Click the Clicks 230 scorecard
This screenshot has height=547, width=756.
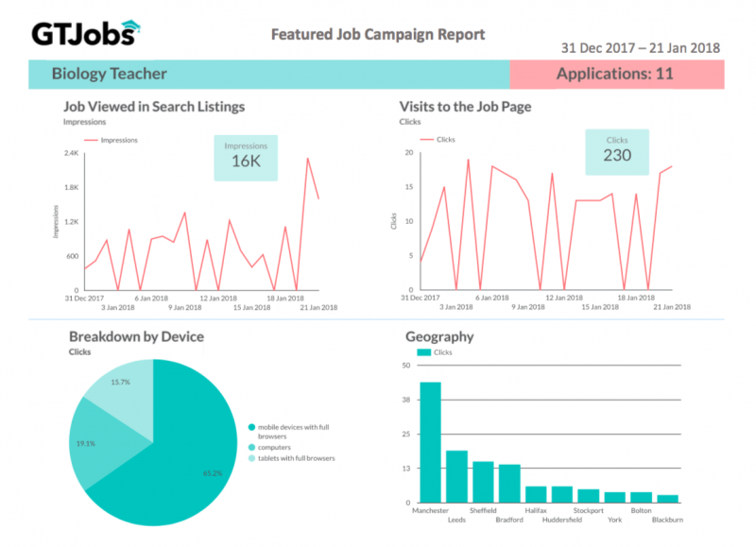click(616, 152)
